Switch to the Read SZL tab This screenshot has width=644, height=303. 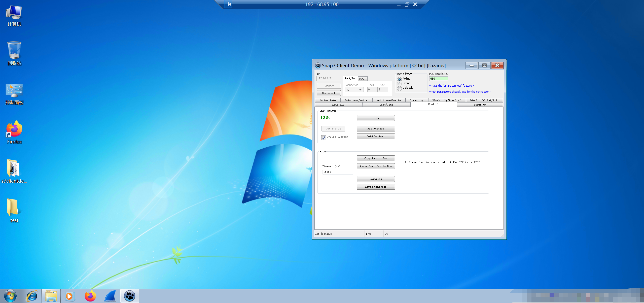pyautogui.click(x=338, y=105)
